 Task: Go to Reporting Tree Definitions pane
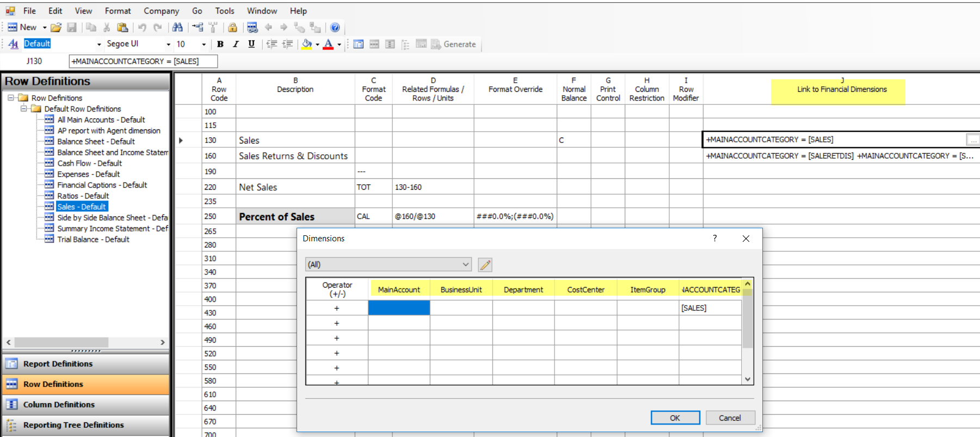[86, 425]
